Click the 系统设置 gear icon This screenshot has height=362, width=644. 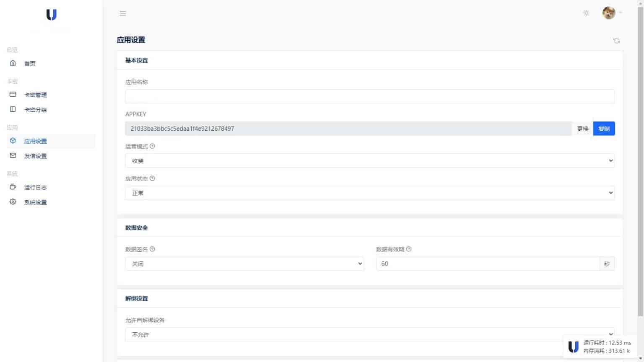coord(13,202)
